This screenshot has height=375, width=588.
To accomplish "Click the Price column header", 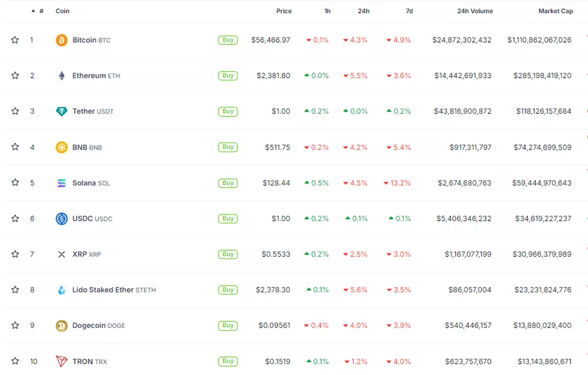I will 284,11.
